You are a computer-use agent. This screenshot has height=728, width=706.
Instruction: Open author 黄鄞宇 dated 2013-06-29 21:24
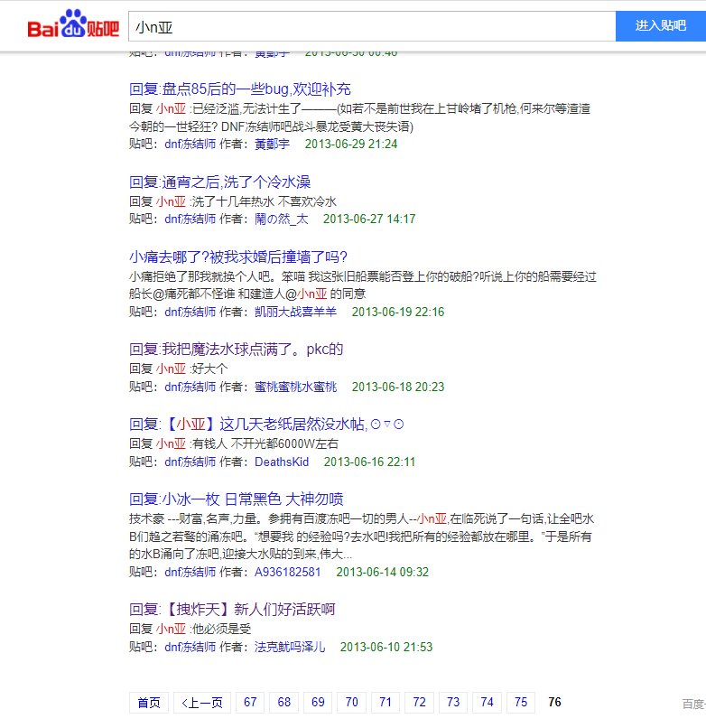272,144
